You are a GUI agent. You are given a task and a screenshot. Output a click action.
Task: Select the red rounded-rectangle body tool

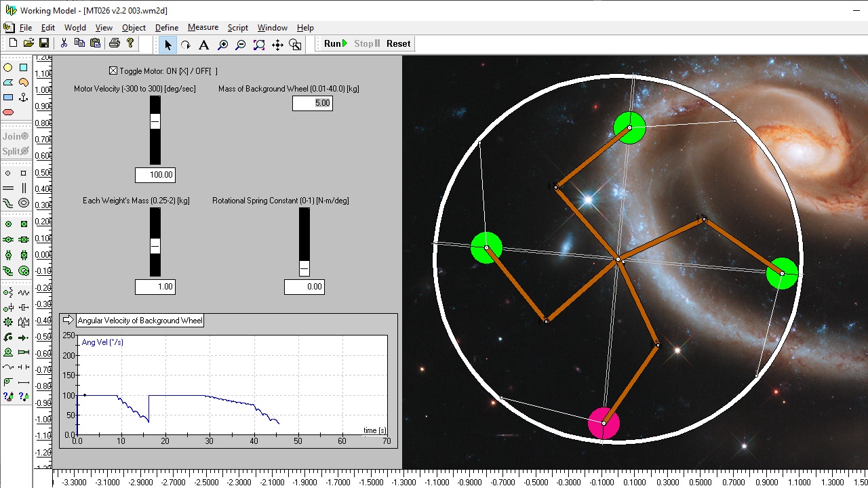[x=8, y=113]
